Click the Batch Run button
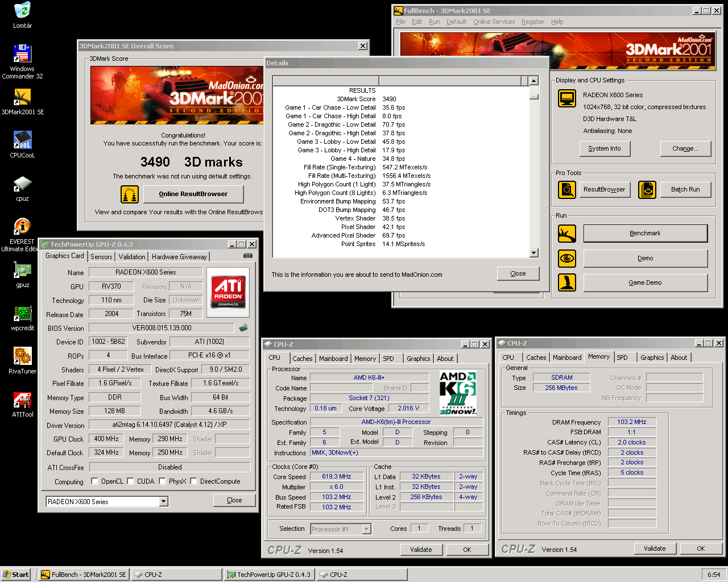The image size is (728, 582). click(685, 189)
